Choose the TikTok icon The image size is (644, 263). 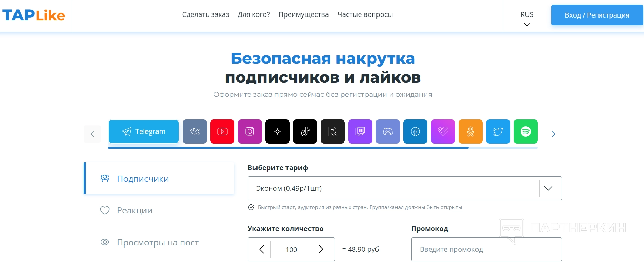point(305,131)
